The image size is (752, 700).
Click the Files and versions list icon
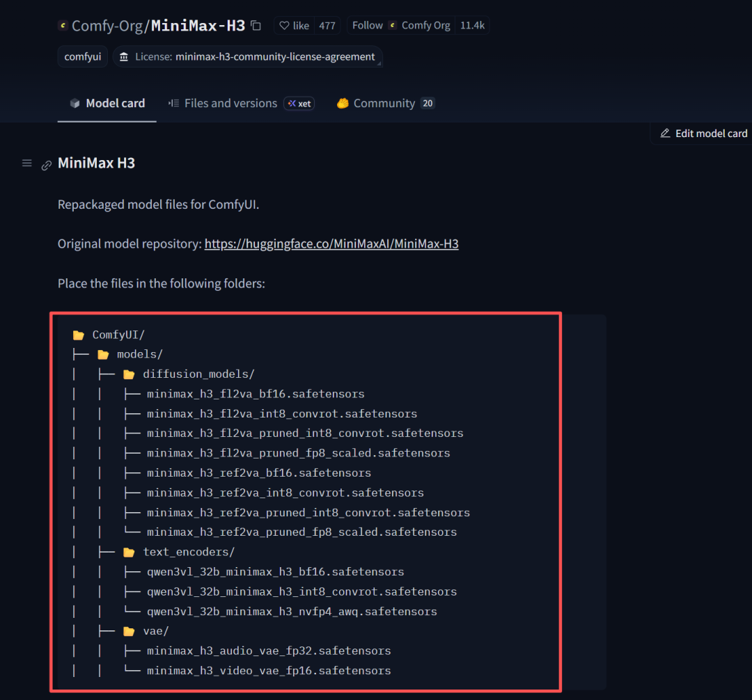173,104
